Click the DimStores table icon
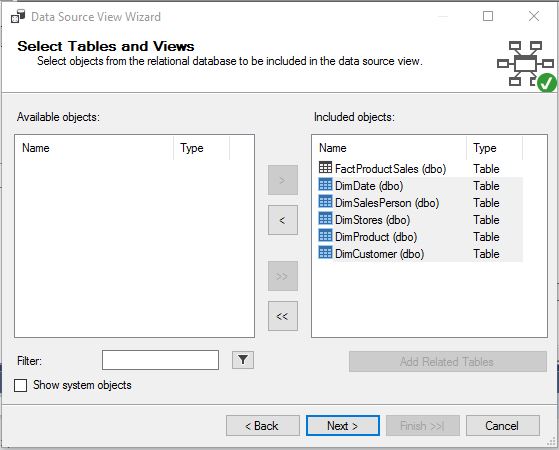 click(x=325, y=218)
